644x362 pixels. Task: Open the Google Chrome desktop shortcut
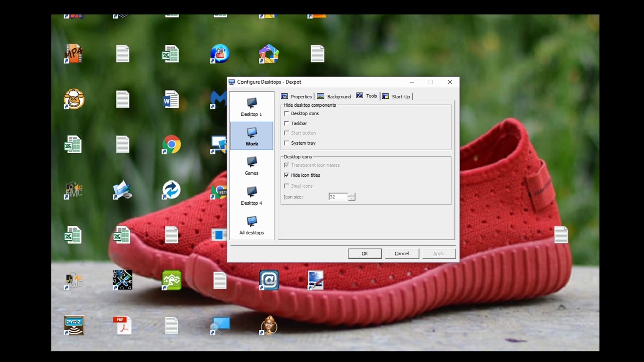(171, 145)
